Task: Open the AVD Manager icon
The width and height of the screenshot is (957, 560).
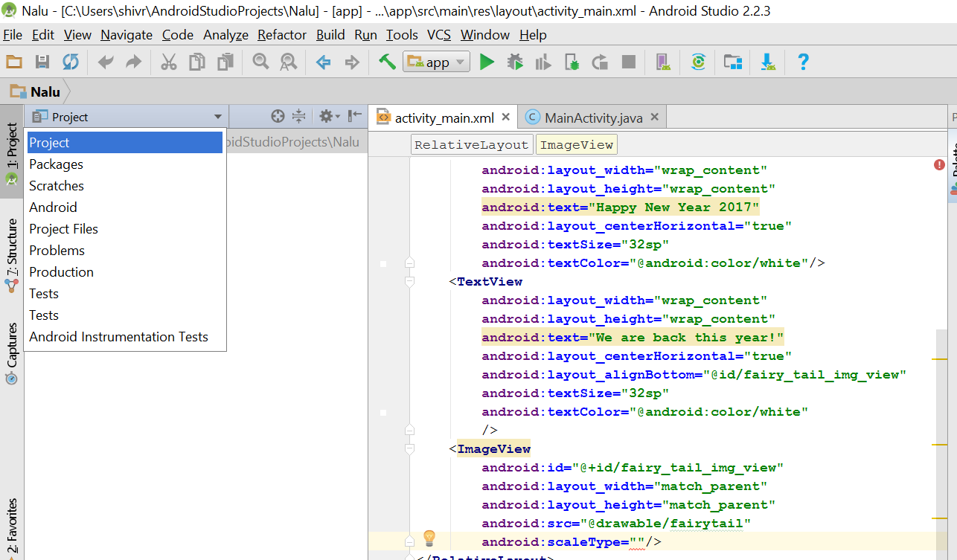Action: [x=663, y=62]
